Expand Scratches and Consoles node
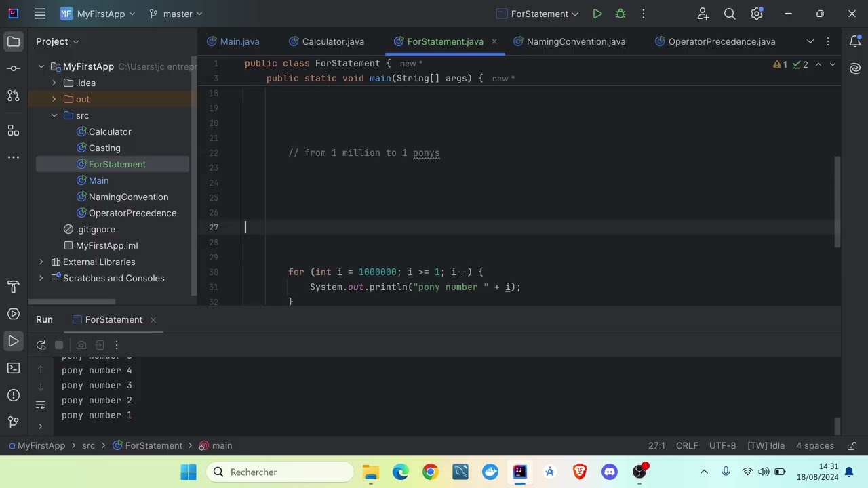Image resolution: width=868 pixels, height=488 pixels. coord(41,278)
